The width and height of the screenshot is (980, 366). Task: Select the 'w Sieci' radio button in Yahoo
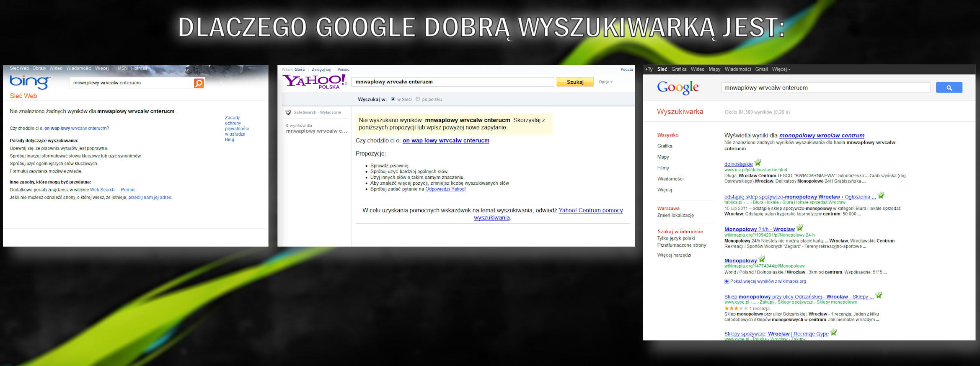pyautogui.click(x=393, y=99)
